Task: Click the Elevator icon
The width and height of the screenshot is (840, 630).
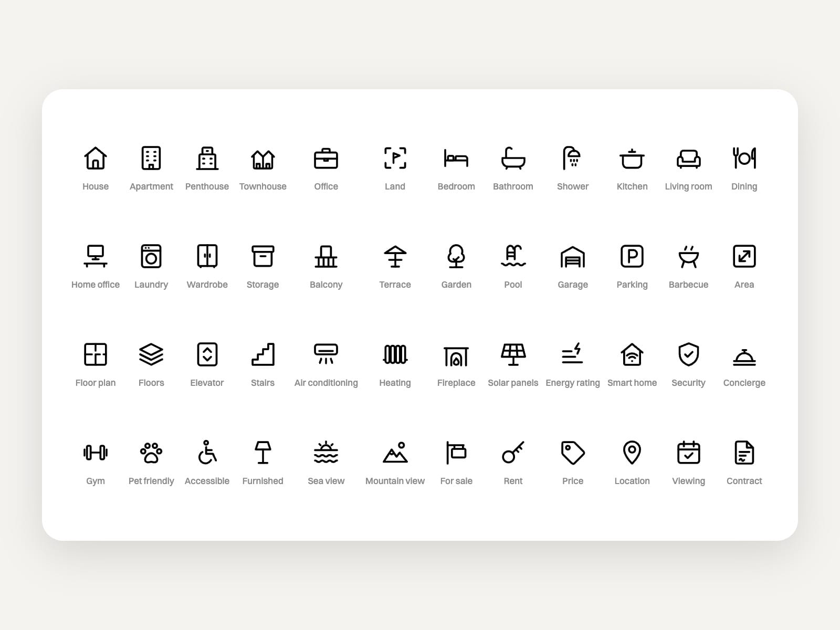Action: click(x=207, y=354)
